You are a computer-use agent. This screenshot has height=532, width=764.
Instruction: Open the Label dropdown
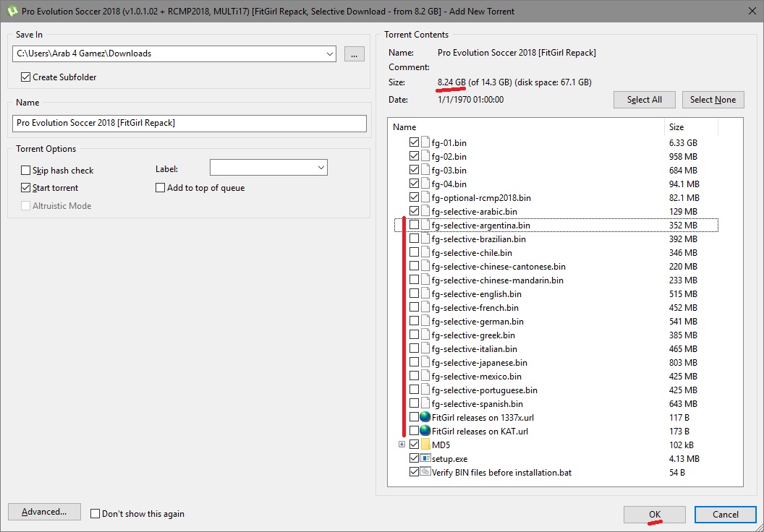pyautogui.click(x=321, y=168)
